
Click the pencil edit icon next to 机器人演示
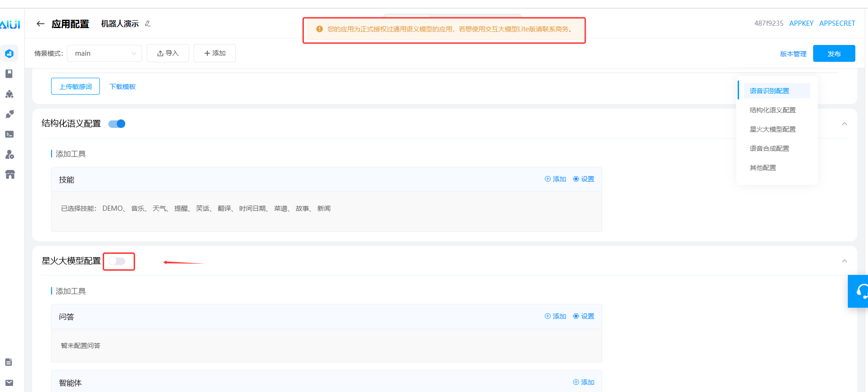(x=148, y=23)
